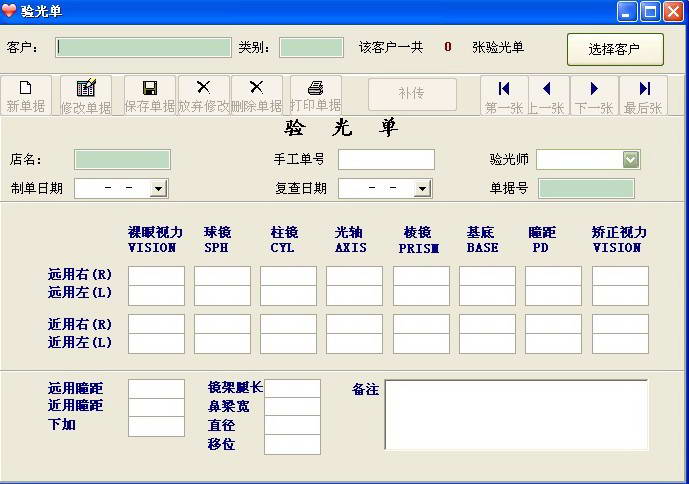The width and height of the screenshot is (689, 484).
Task: Go to first record 第一张
Action: tap(504, 95)
